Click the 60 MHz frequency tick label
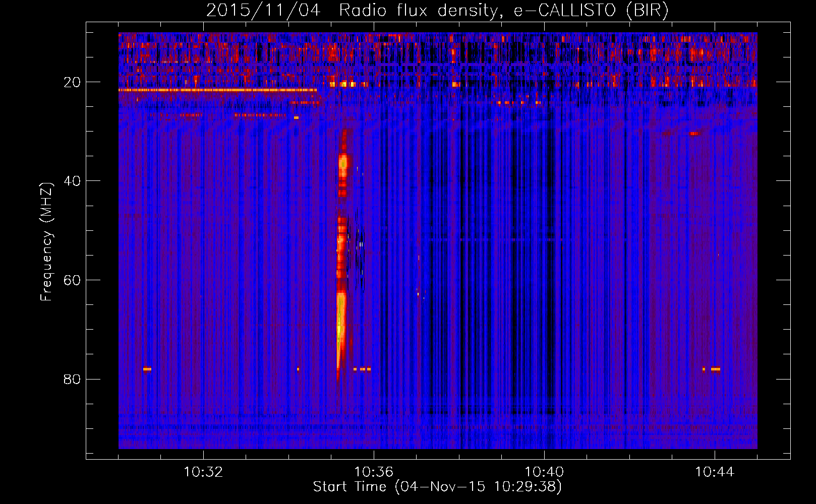 (x=72, y=280)
